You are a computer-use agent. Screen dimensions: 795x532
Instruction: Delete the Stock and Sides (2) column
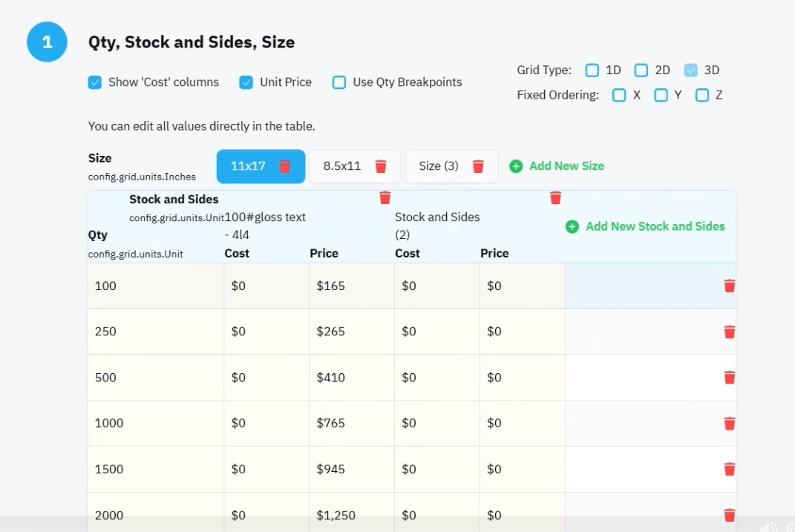point(555,197)
